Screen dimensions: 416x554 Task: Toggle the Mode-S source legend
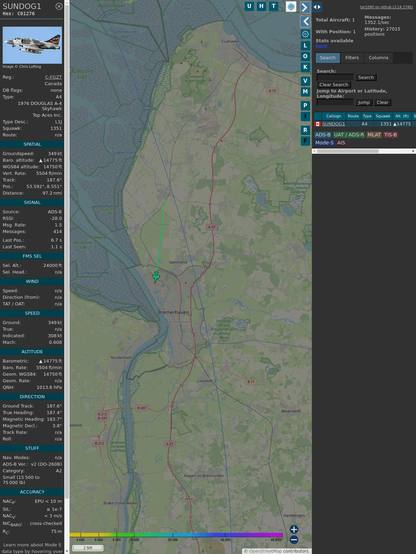click(x=324, y=143)
